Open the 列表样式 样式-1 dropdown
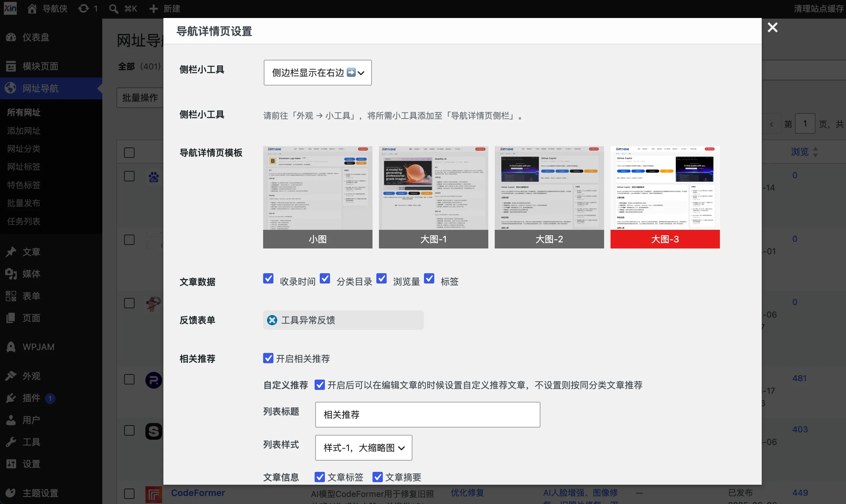 [364, 448]
